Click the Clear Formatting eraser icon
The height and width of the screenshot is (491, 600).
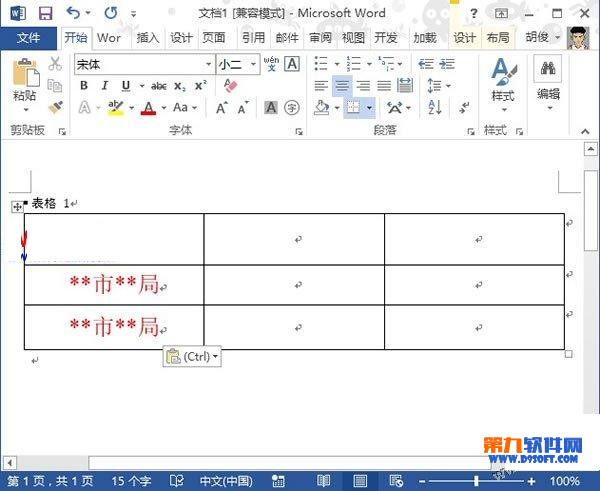point(231,86)
